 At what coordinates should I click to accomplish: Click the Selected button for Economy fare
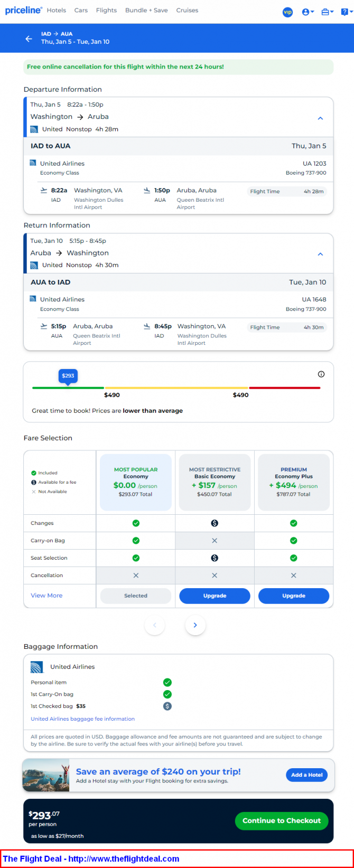click(136, 596)
